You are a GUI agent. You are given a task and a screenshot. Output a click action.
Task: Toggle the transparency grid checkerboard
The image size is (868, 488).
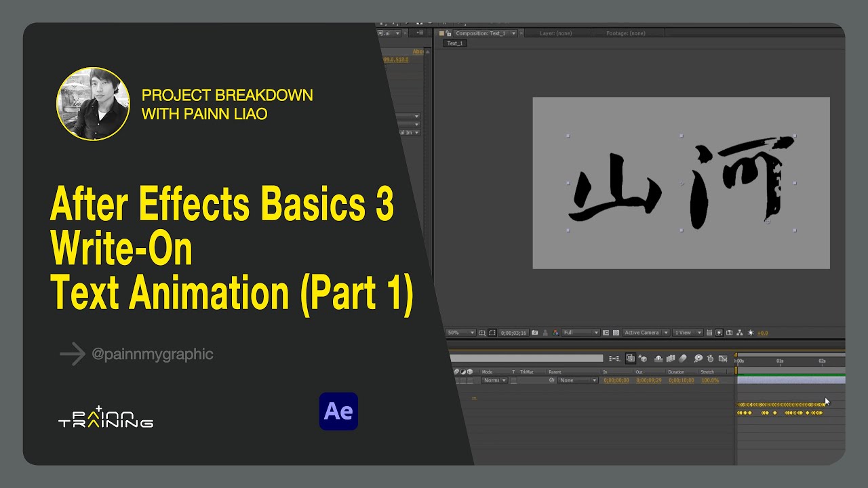point(616,333)
